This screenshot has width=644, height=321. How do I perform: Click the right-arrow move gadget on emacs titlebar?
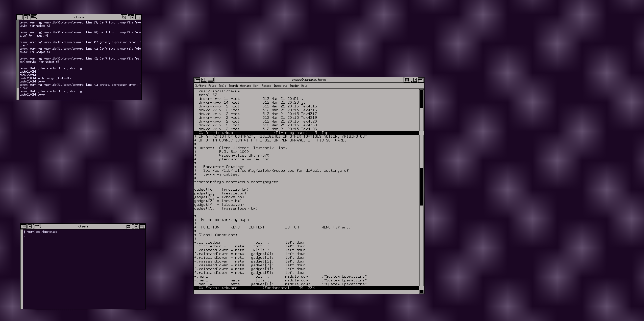click(x=414, y=80)
